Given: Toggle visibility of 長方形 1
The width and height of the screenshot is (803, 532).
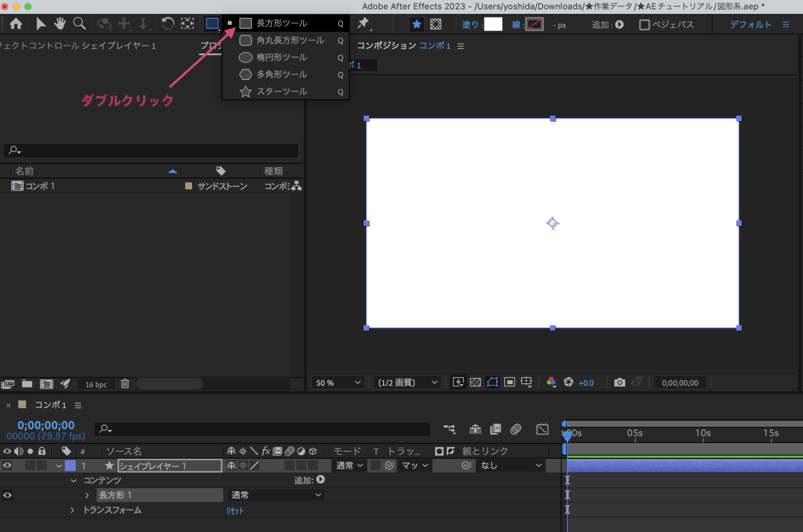Looking at the screenshot, I should (7, 495).
